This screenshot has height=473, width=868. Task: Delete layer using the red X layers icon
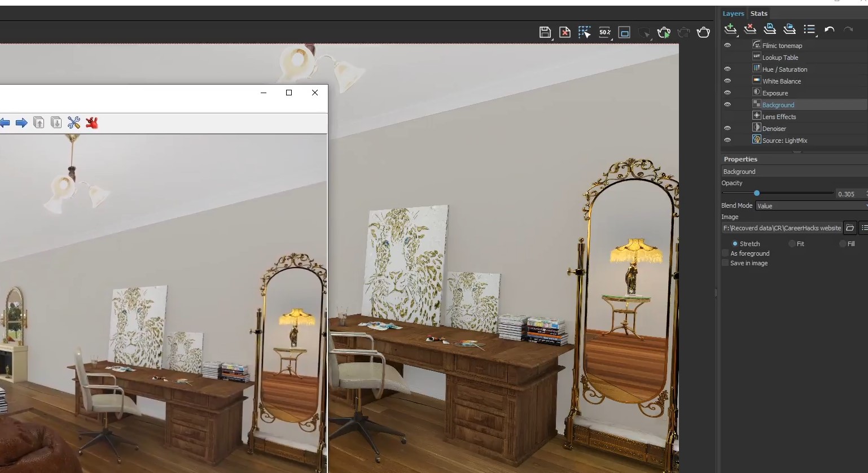750,29
